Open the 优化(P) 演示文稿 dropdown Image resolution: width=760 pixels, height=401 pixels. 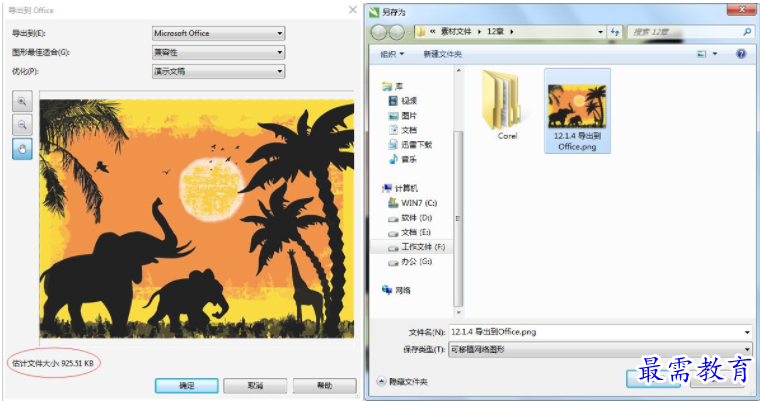pos(218,71)
